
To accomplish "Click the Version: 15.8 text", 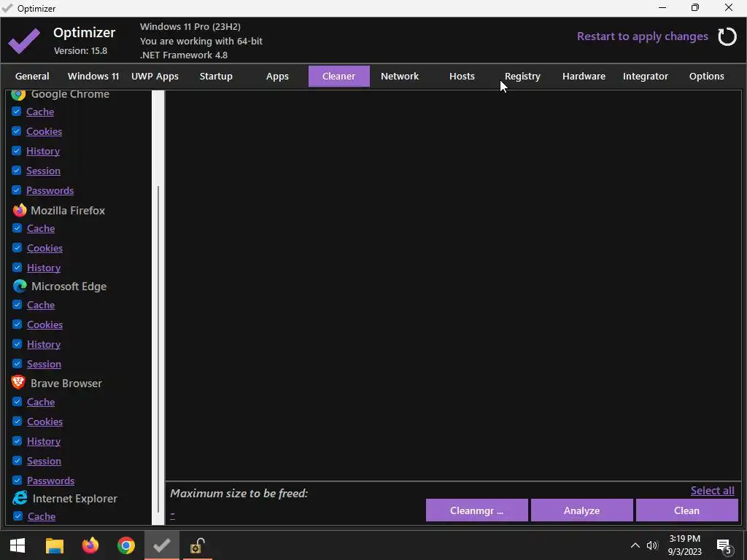I will click(80, 50).
